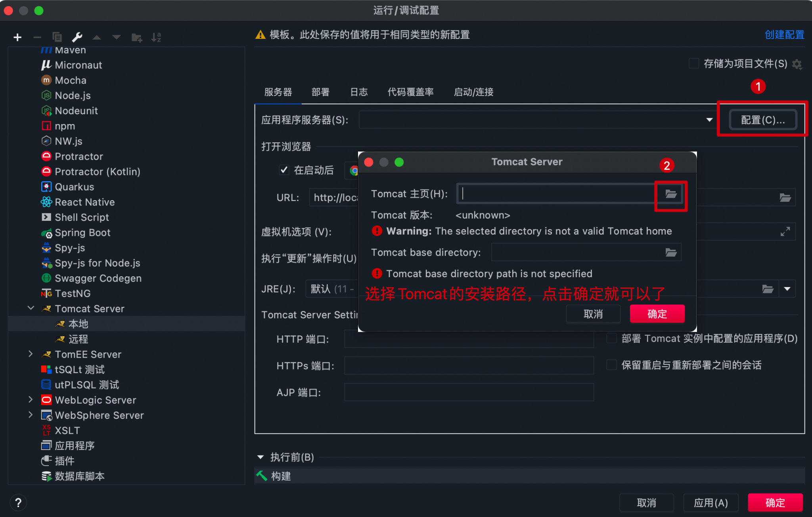Screen dimensions: 812x517
Task: Click the folder icon right of the Tomcat Server dialog
Action: coord(785,197)
